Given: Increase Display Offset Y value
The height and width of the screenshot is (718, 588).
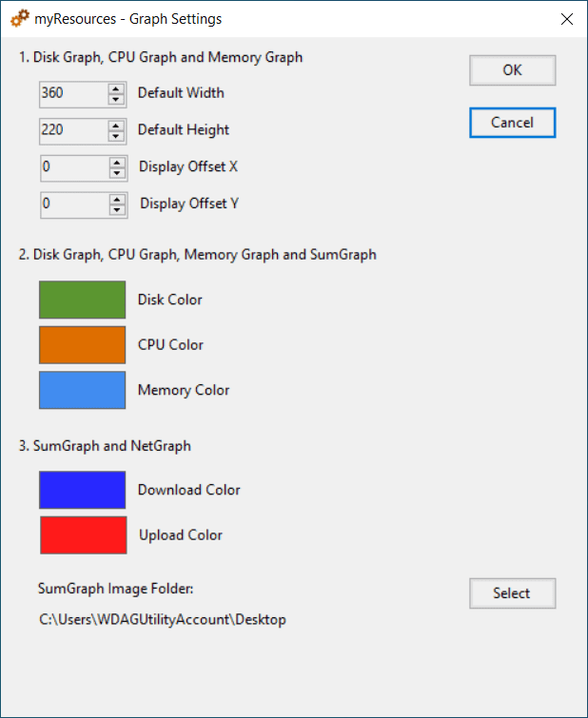Looking at the screenshot, I should (x=117, y=199).
